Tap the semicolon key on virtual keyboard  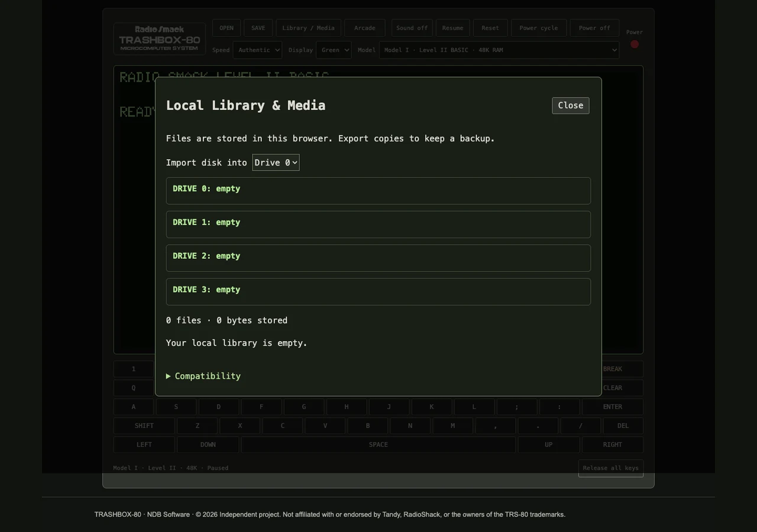pyautogui.click(x=517, y=407)
